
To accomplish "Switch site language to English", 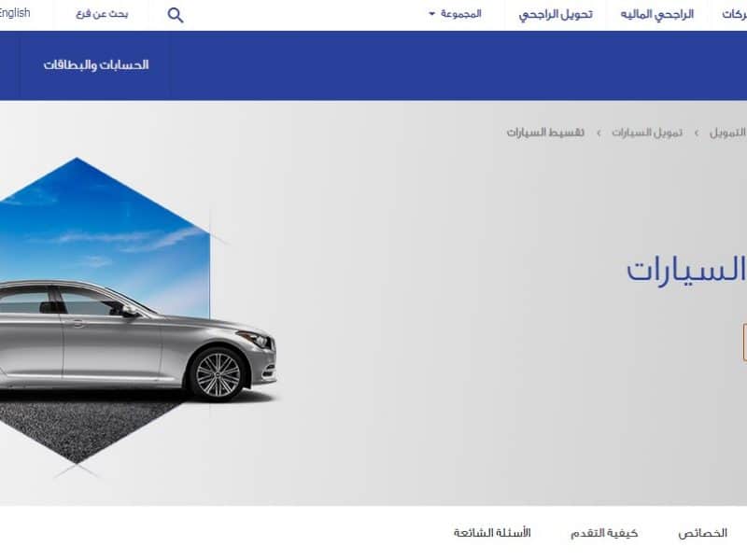I will tap(15, 13).
